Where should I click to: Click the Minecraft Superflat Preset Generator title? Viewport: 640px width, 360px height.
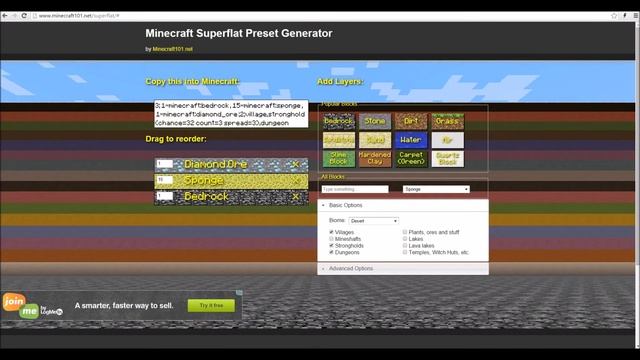239,33
